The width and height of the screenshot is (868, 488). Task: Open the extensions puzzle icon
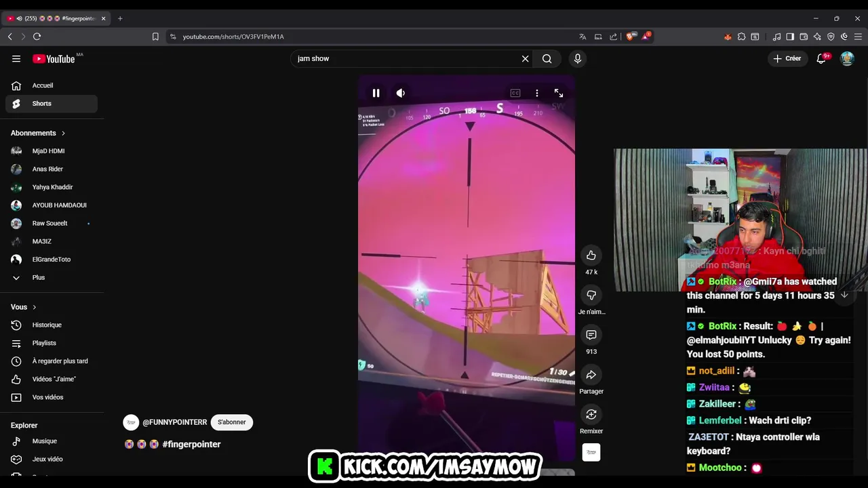741,37
